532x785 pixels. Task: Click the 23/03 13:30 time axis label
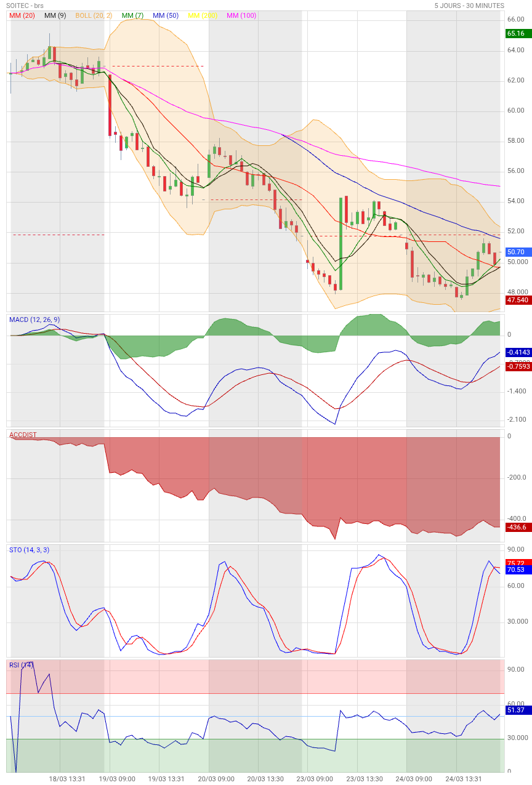[365, 779]
